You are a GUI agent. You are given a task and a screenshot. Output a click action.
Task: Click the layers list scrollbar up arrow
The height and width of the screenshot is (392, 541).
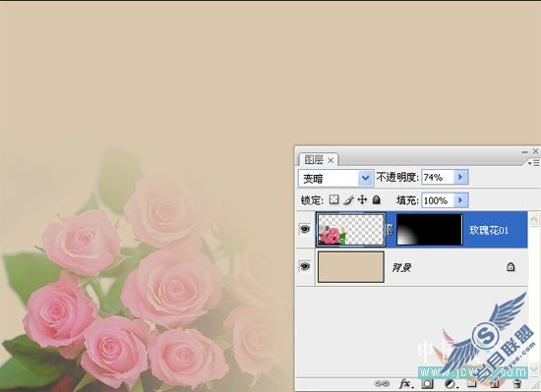coord(534,219)
